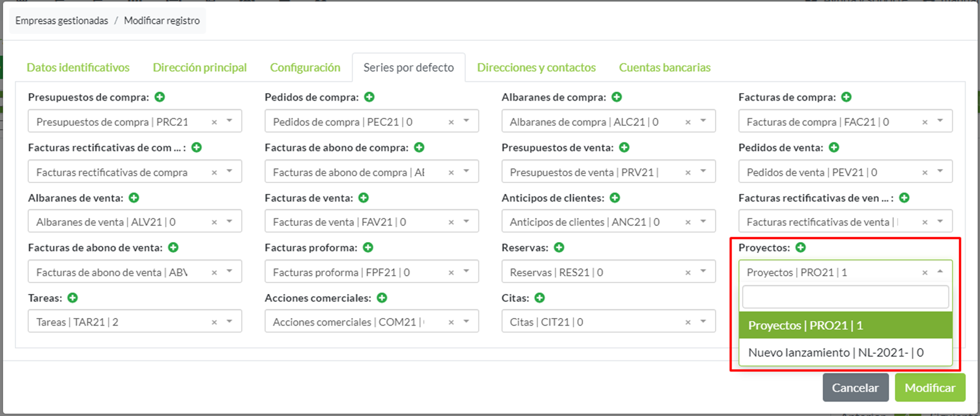Expand the Facturas proforma dropdown arrow
Screen dimensions: 980x416
[466, 271]
